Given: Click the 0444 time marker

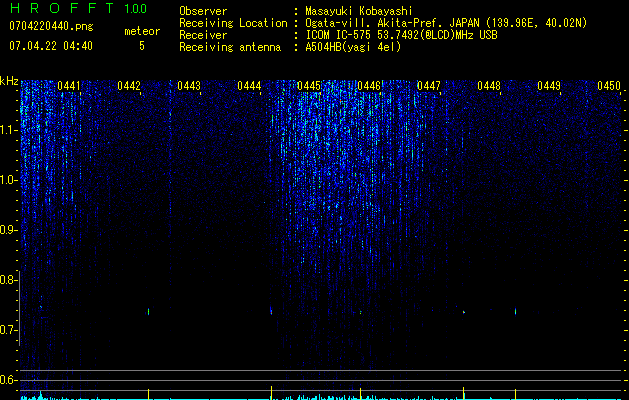Looking at the screenshot, I should (x=249, y=86).
